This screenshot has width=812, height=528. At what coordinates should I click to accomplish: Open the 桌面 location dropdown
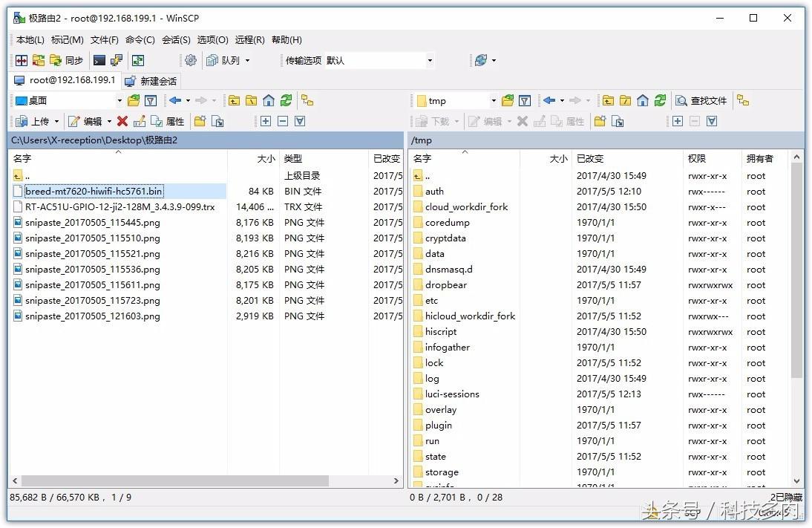[119, 100]
